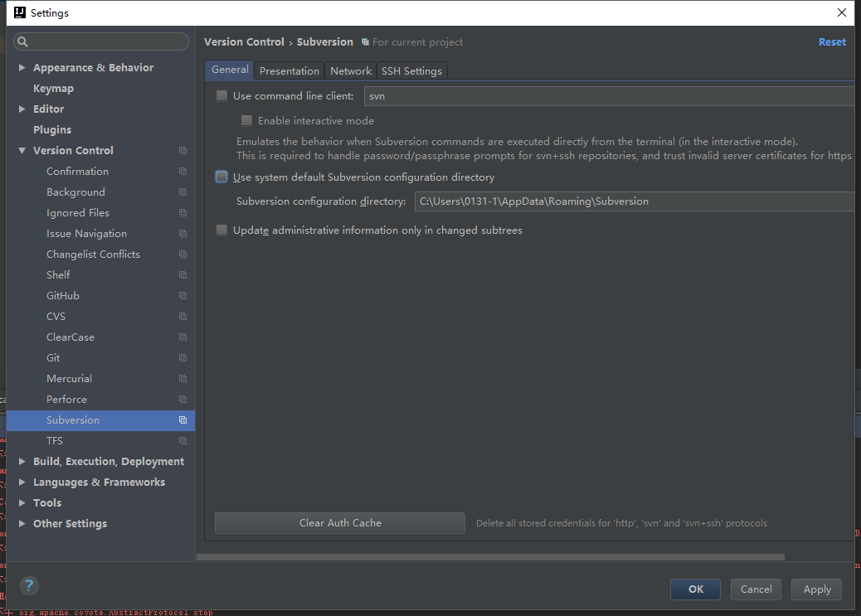861x616 pixels.
Task: Click the project-level icon beside Subversion row
Action: pyautogui.click(x=182, y=420)
